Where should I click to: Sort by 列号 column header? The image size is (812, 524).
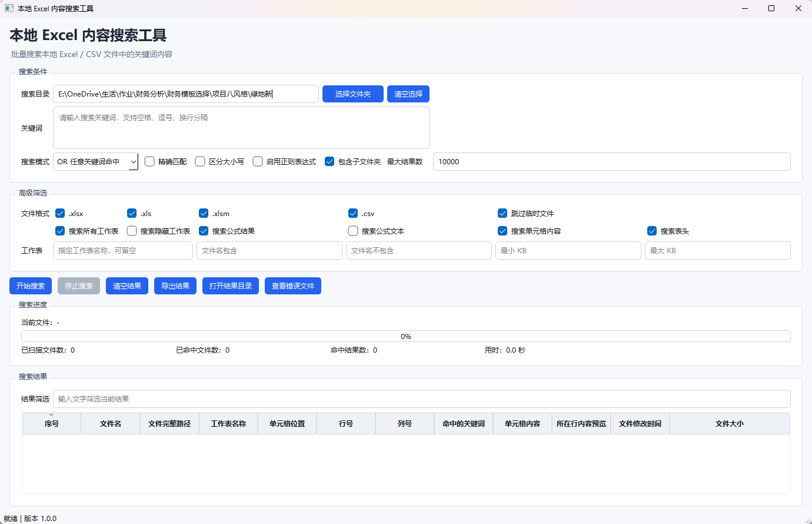click(x=405, y=423)
